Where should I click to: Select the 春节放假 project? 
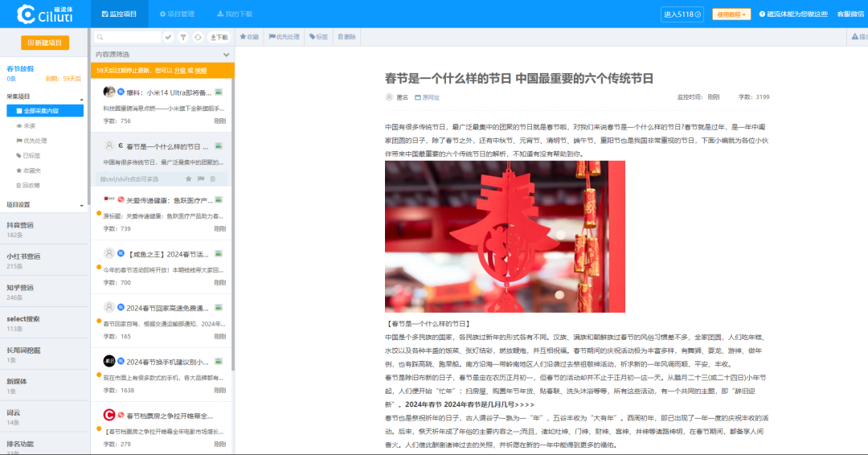pos(20,68)
